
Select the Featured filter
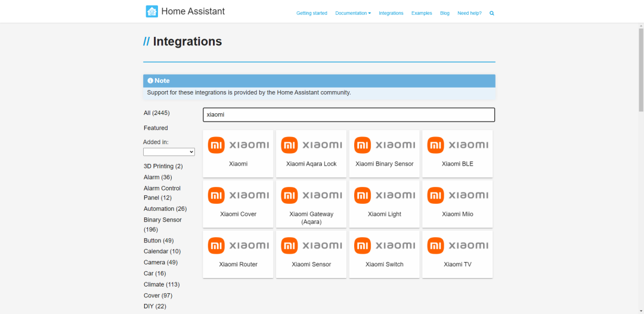coord(156,128)
